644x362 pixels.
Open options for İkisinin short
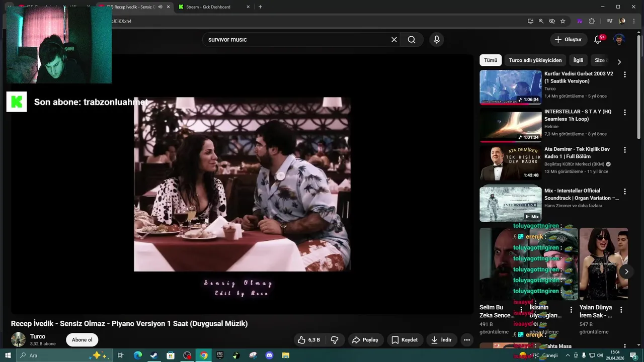click(x=571, y=310)
